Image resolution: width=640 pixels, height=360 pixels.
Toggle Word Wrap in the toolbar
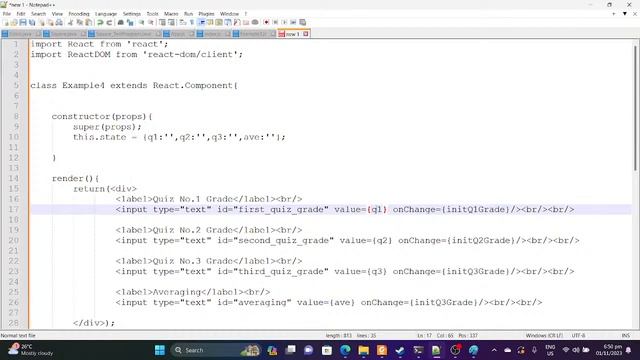coord(183,22)
